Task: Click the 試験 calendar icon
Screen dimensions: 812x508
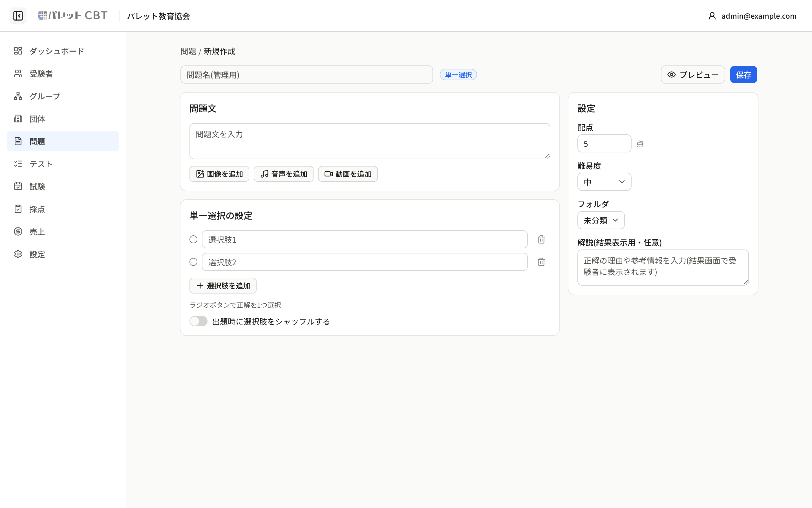Action: (x=18, y=186)
